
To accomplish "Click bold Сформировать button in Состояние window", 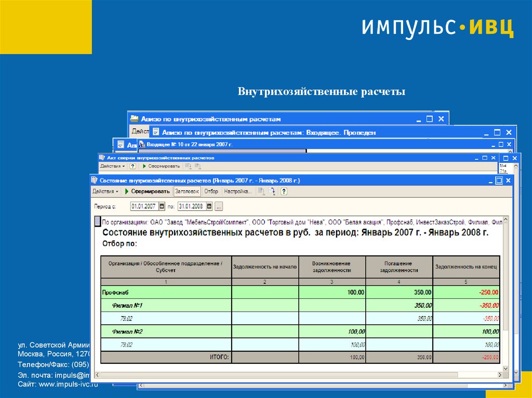I will click(x=147, y=191).
